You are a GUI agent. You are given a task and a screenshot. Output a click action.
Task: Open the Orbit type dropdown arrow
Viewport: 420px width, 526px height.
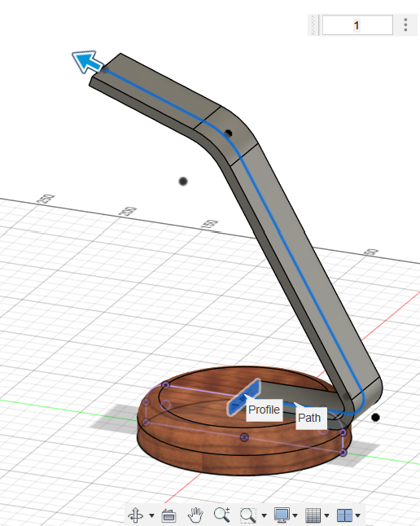[x=151, y=515]
